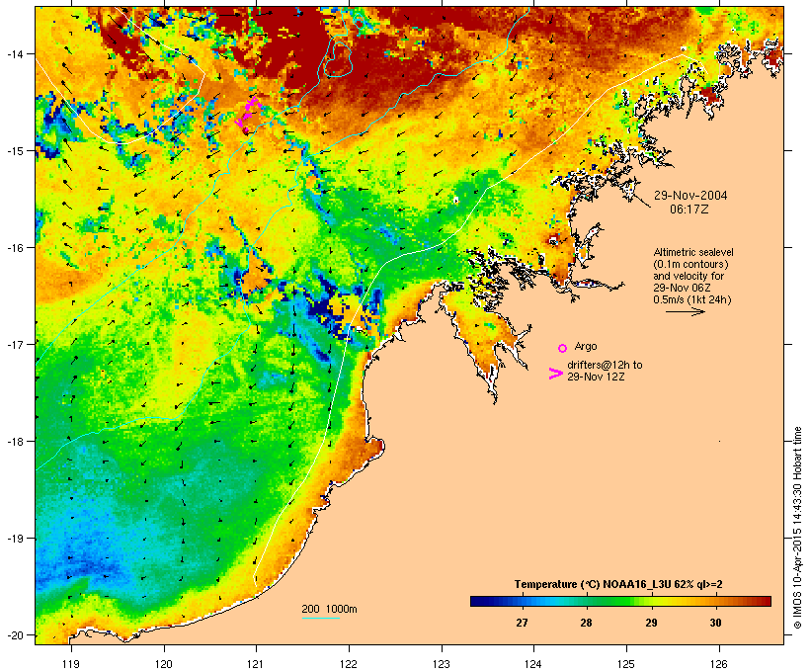
Task: Click the temperature colorbar title text
Action: [618, 585]
